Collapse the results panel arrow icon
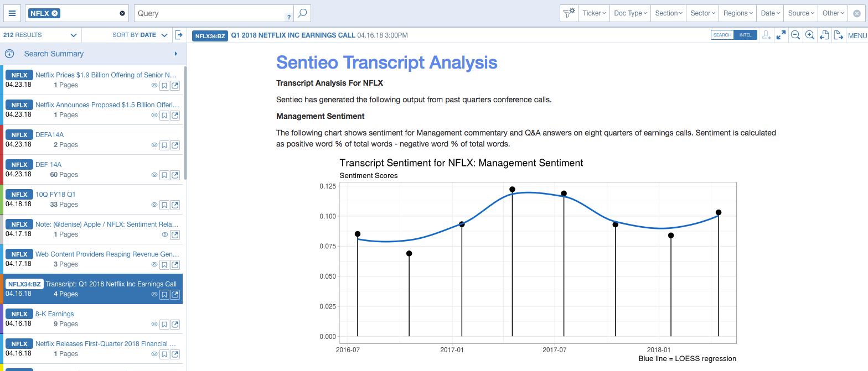The width and height of the screenshot is (868, 371). tap(179, 35)
